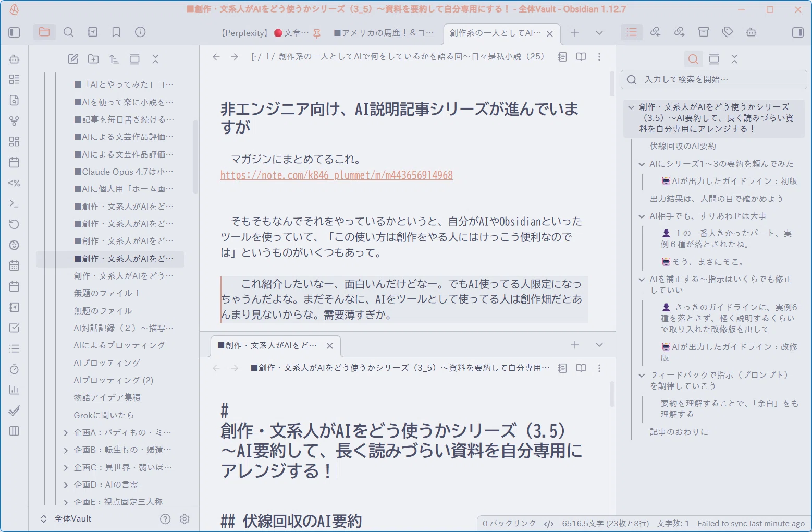Open the upper tab list dropdown arrow
The image size is (812, 532).
coord(599,33)
